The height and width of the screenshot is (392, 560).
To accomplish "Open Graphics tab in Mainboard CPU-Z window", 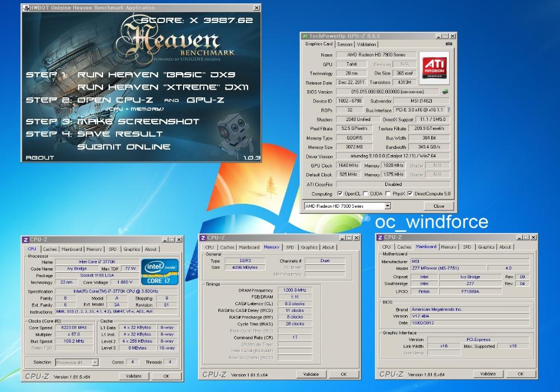I will [486, 247].
